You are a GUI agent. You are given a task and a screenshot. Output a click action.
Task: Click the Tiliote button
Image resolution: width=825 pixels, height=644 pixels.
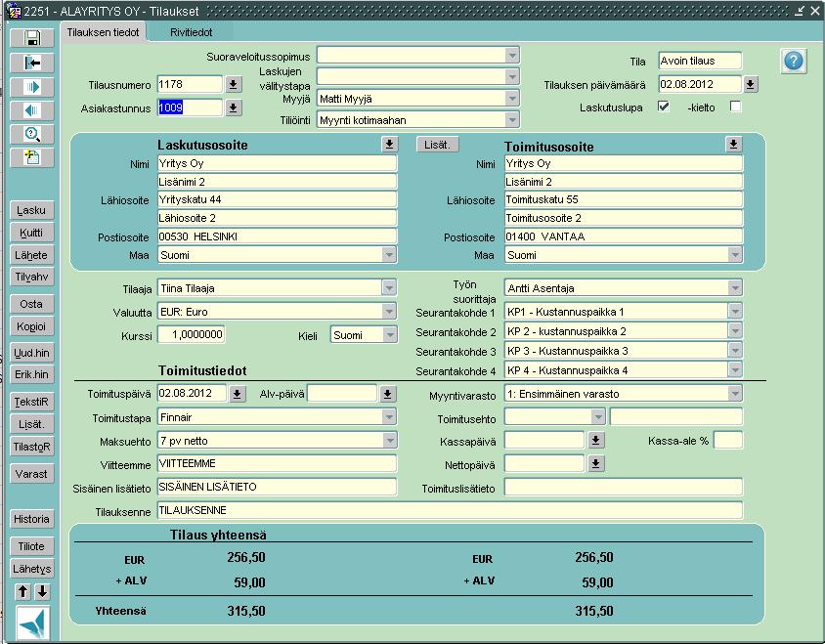(x=32, y=546)
